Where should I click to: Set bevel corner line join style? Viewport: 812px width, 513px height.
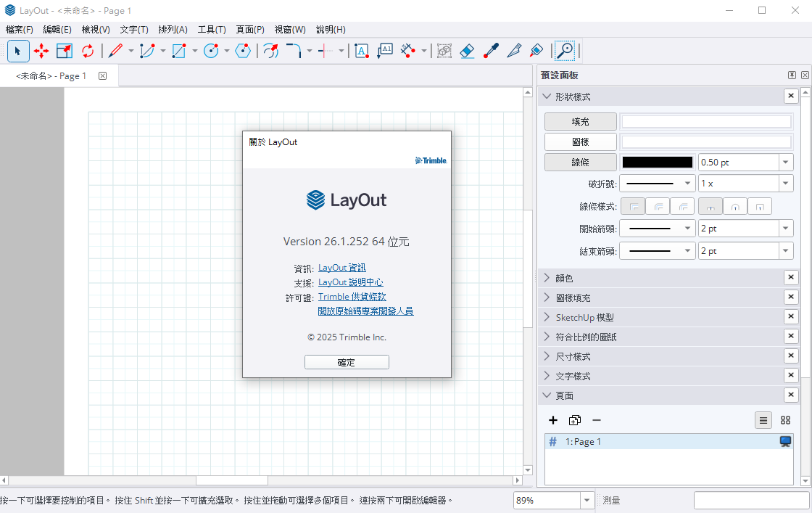[682, 206]
